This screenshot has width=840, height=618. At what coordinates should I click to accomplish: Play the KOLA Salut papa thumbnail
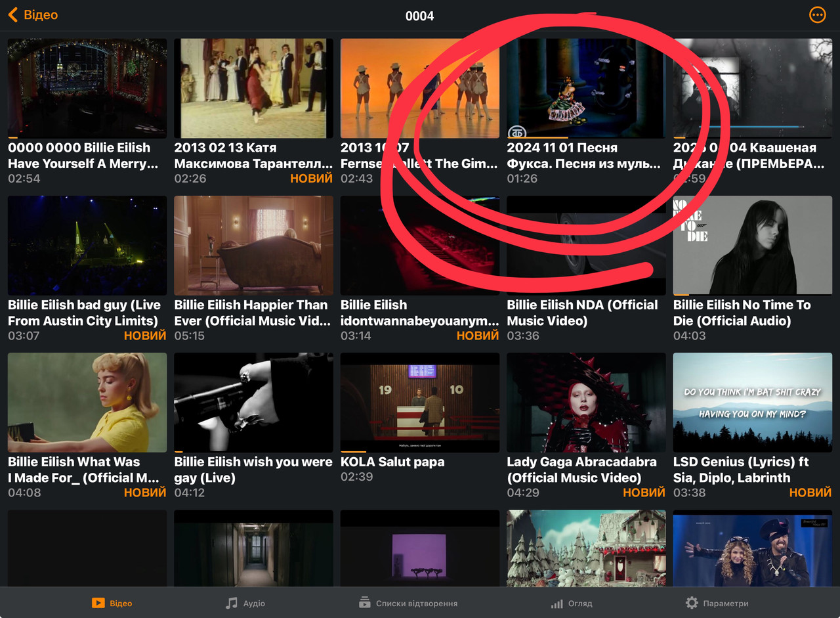(420, 403)
